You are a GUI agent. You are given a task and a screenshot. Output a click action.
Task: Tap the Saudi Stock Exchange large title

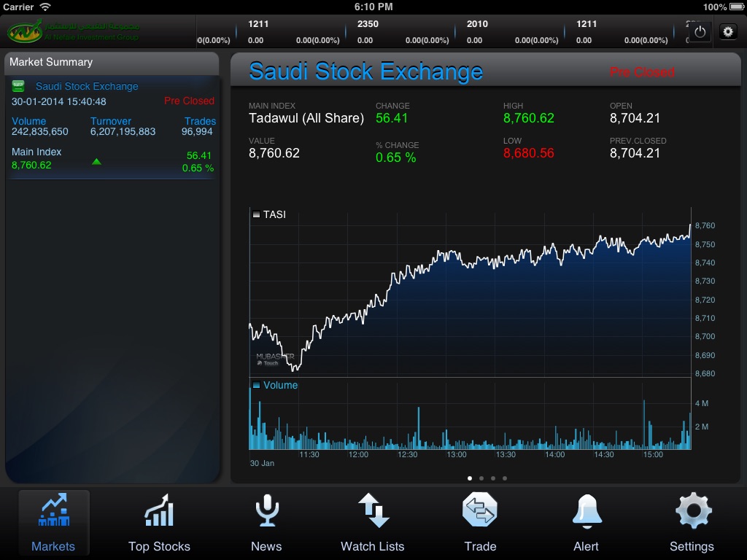[x=366, y=71]
